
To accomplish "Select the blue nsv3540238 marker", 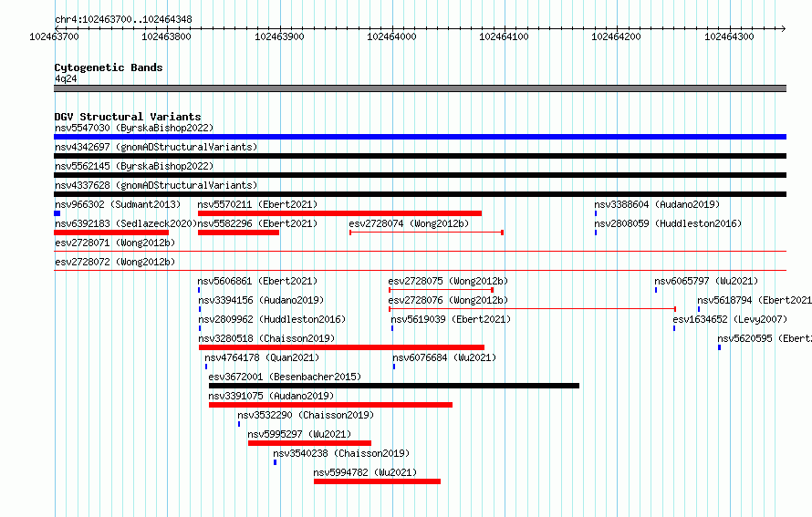I will click(275, 462).
